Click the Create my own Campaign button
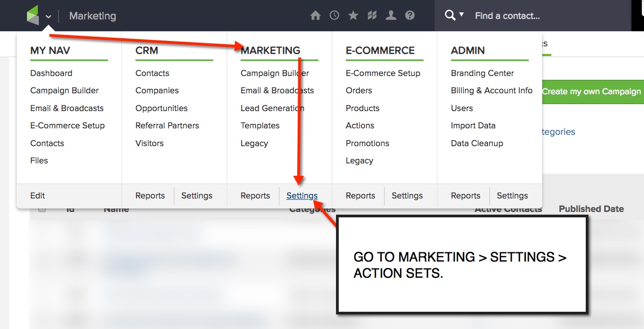644x329 pixels. [592, 92]
